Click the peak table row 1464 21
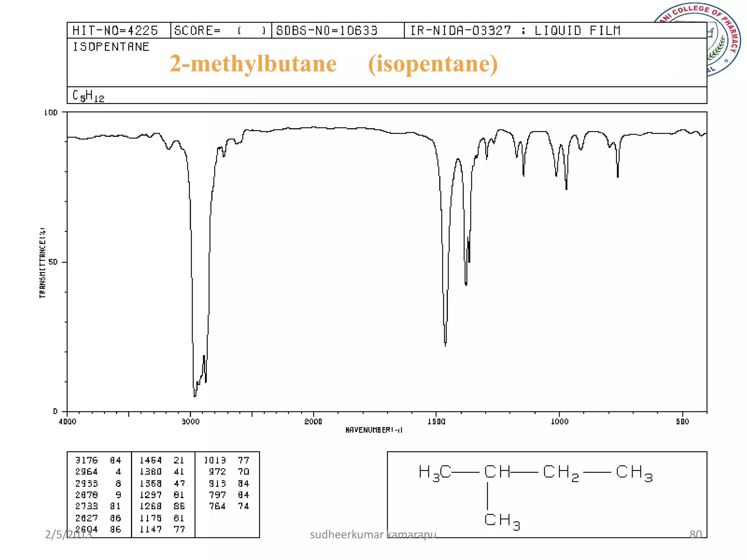 162,460
